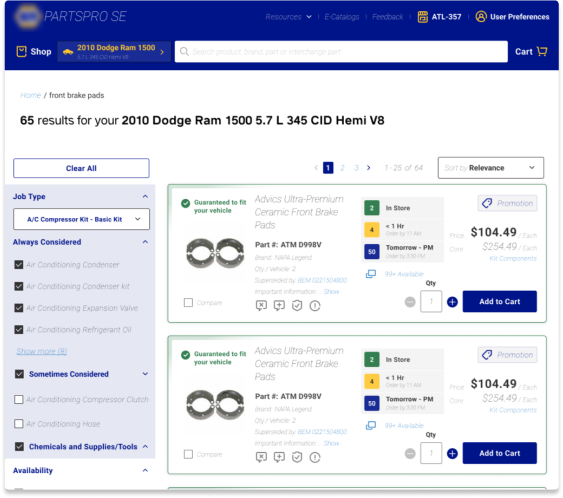Uncheck Air Conditioning Condenser filter
This screenshot has height=498, width=563.
pyautogui.click(x=19, y=265)
